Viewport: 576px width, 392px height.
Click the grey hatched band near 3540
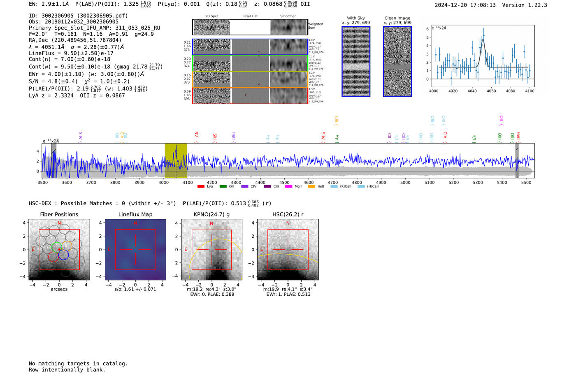tap(53, 161)
